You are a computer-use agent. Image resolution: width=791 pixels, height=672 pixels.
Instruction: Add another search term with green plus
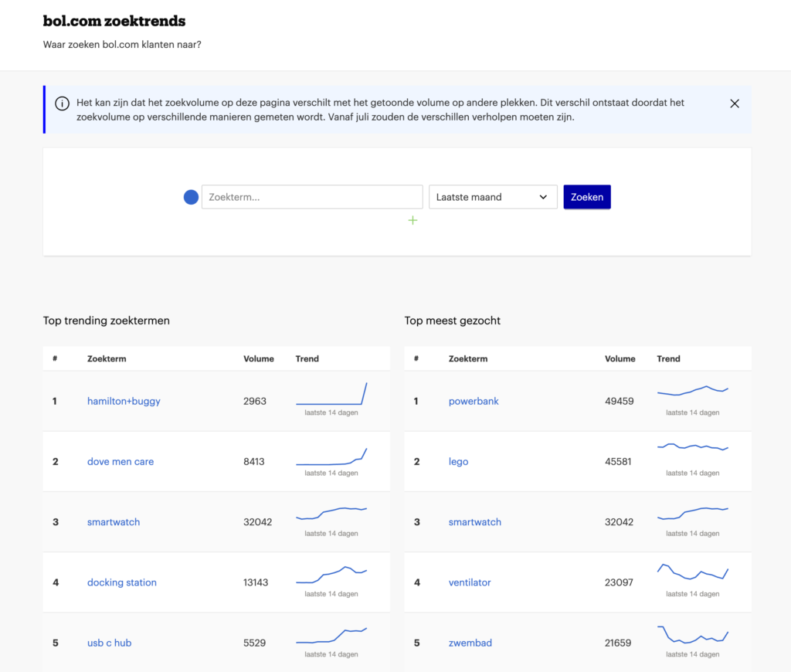pyautogui.click(x=412, y=221)
